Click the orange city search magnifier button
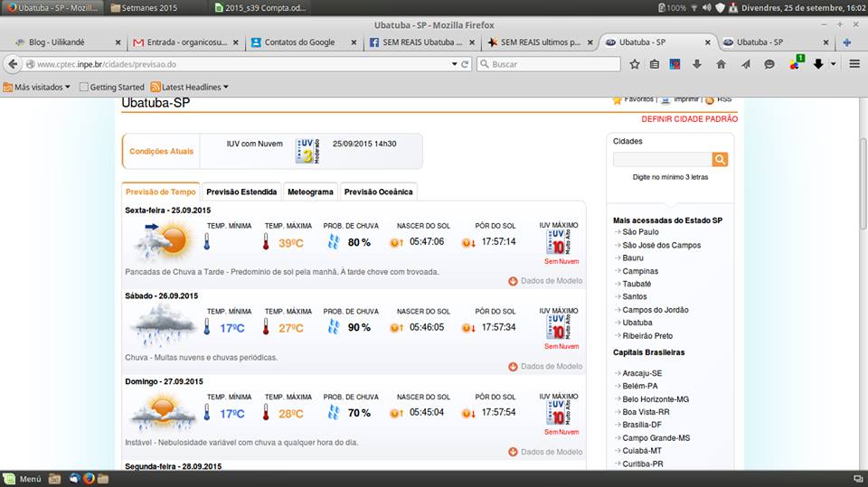Image resolution: width=868 pixels, height=487 pixels. point(720,160)
